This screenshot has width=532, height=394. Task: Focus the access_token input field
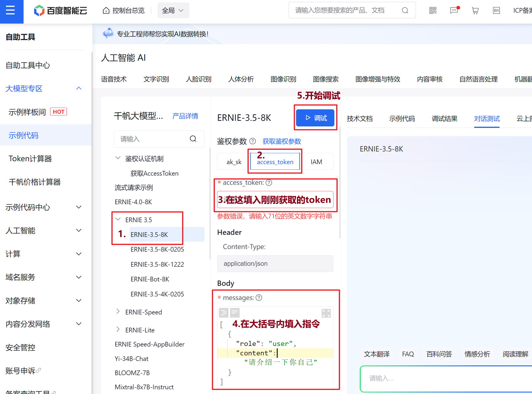click(275, 200)
